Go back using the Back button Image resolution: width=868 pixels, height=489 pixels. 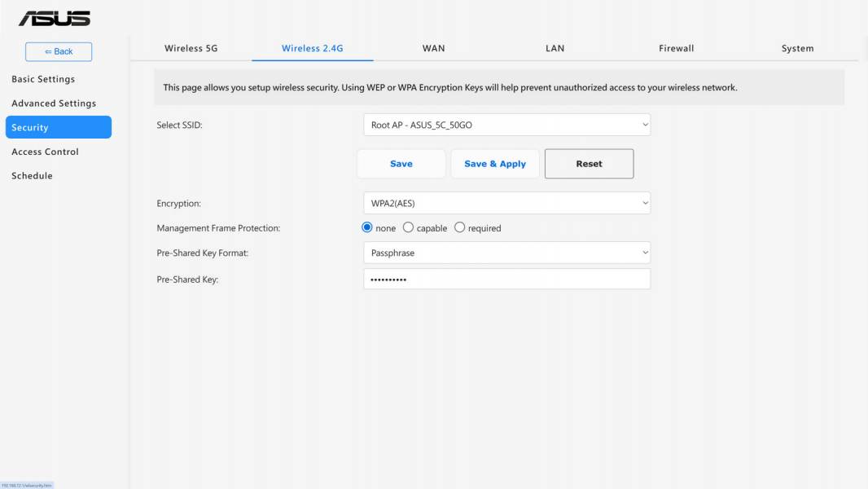click(x=59, y=51)
